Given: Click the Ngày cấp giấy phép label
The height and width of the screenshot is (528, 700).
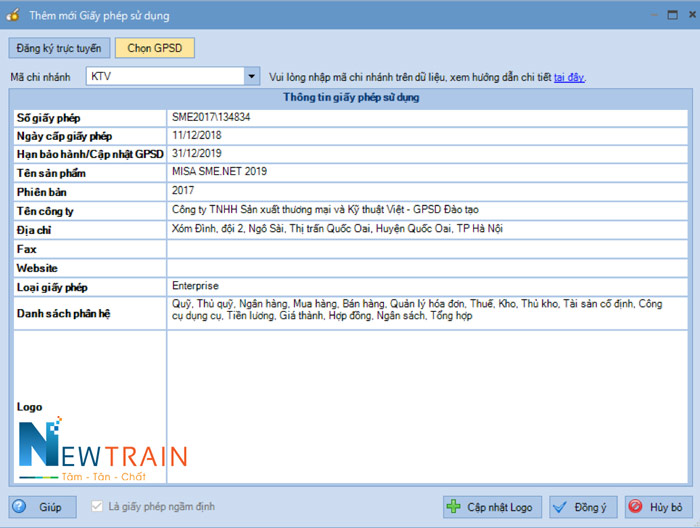Looking at the screenshot, I should pyautogui.click(x=64, y=136).
